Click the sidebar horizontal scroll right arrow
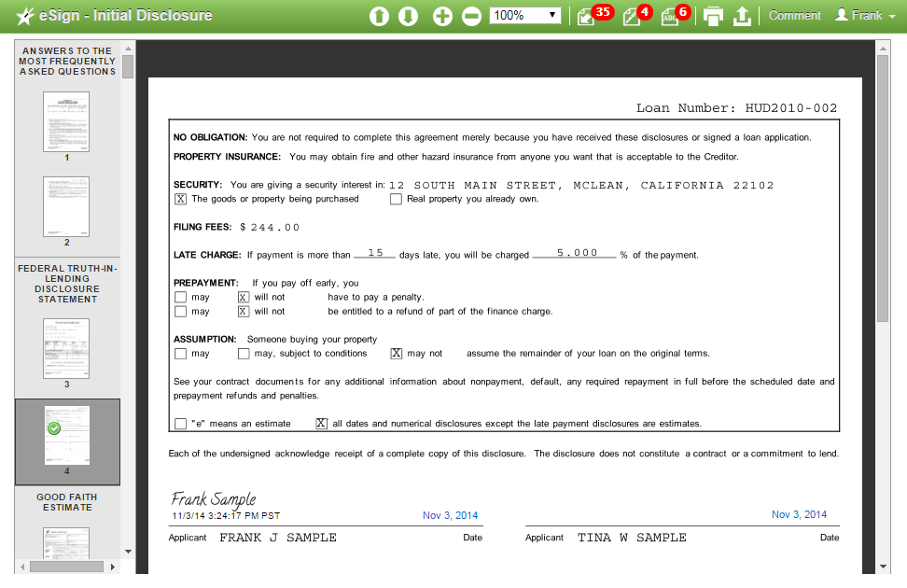 [113, 567]
